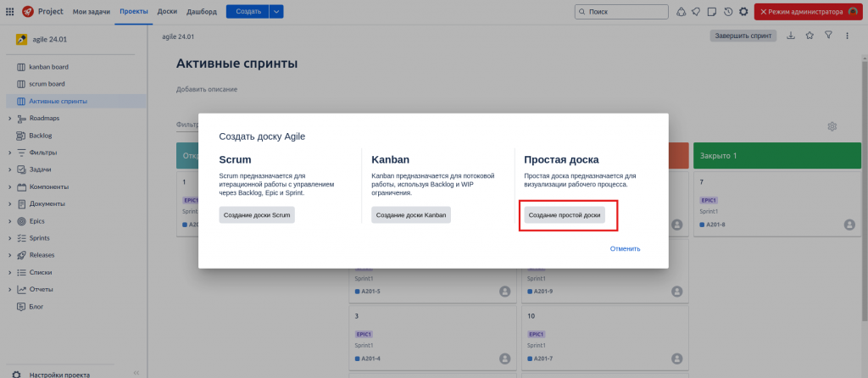Click Добавить описание placeholder text
Viewport: 868px width, 378px height.
coord(207,89)
